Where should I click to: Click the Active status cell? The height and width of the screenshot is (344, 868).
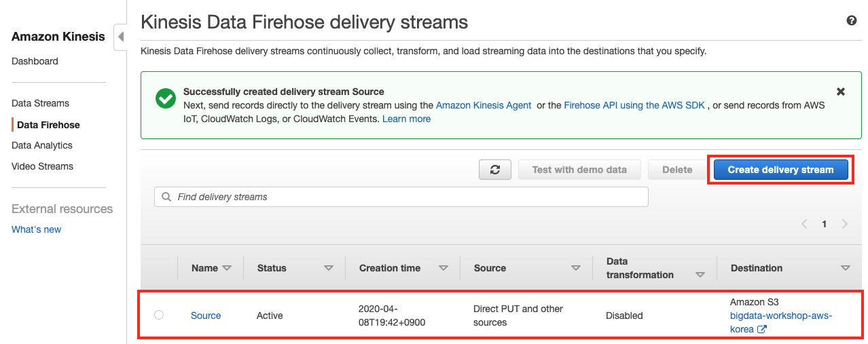(270, 316)
